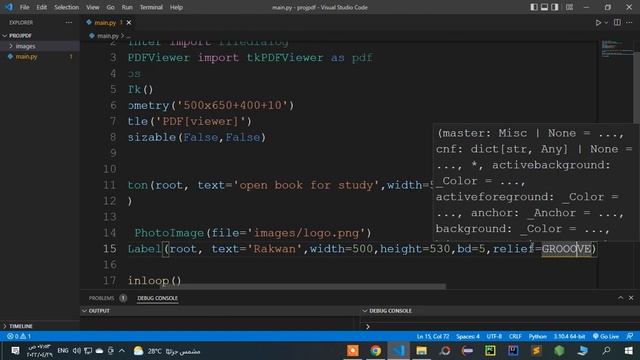Open the orange square taskbar app
The width and height of the screenshot is (640, 360).
353,351
